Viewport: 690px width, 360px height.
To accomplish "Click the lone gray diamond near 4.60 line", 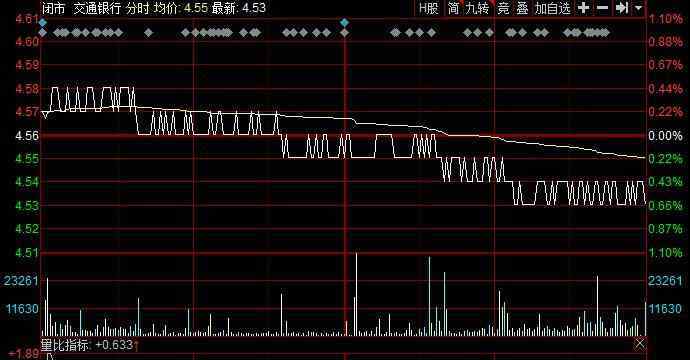I will point(149,33).
